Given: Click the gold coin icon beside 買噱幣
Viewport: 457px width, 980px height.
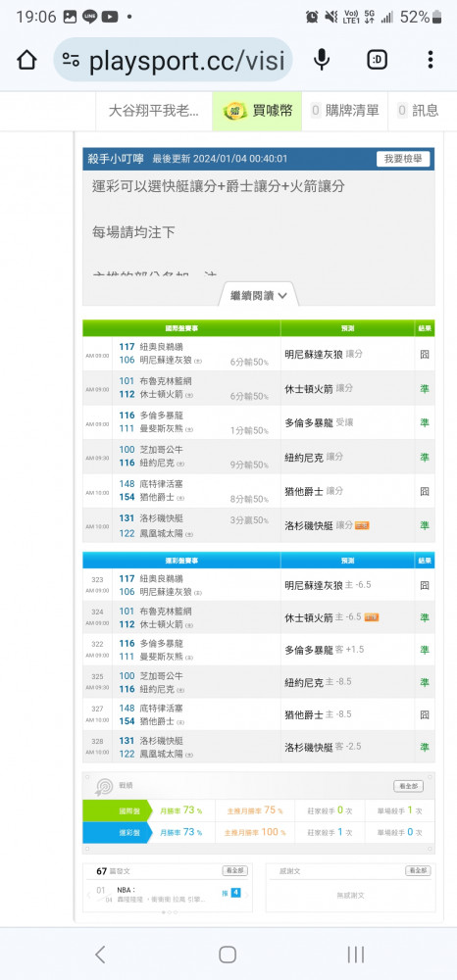Looking at the screenshot, I should click(235, 112).
